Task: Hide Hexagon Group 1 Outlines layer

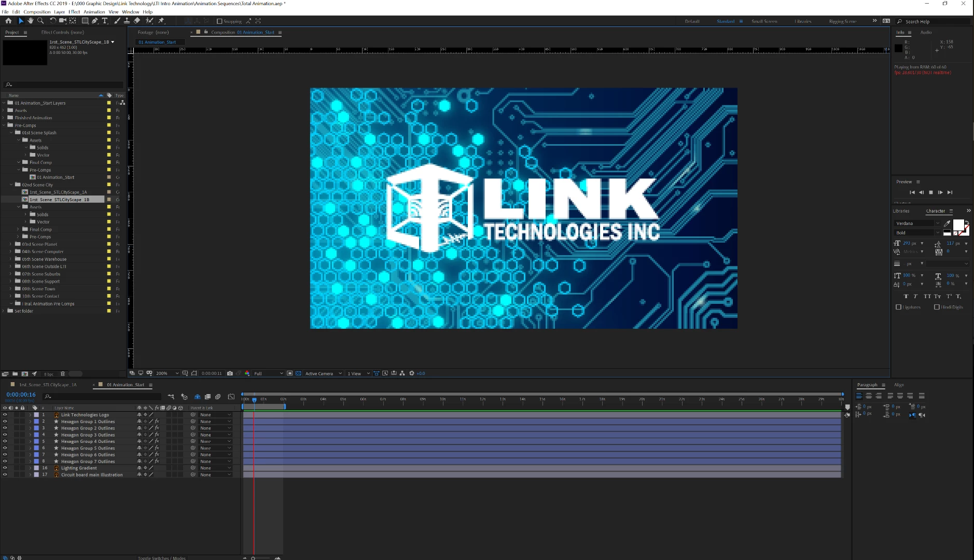Action: pos(5,422)
